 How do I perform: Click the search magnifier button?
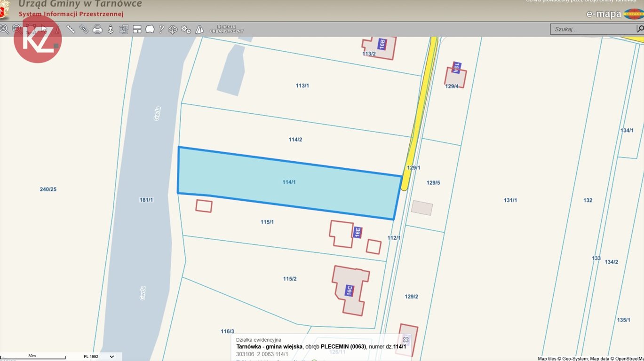640,29
